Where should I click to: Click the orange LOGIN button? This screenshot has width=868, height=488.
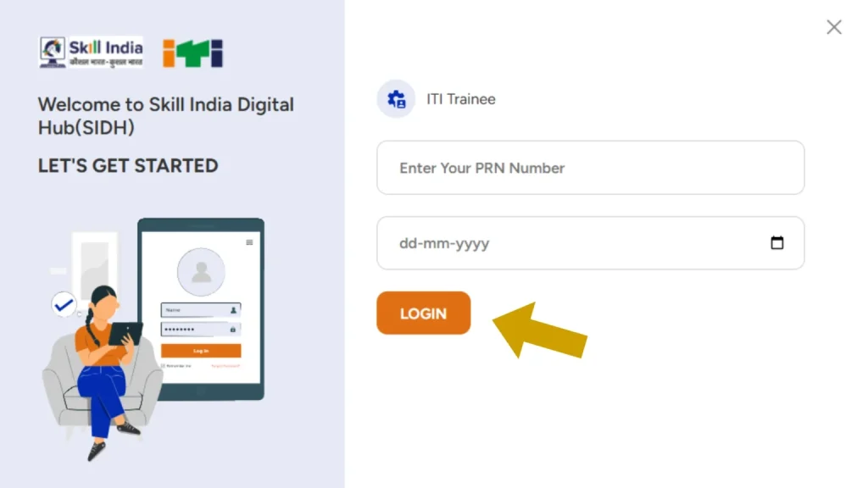pyautogui.click(x=424, y=313)
